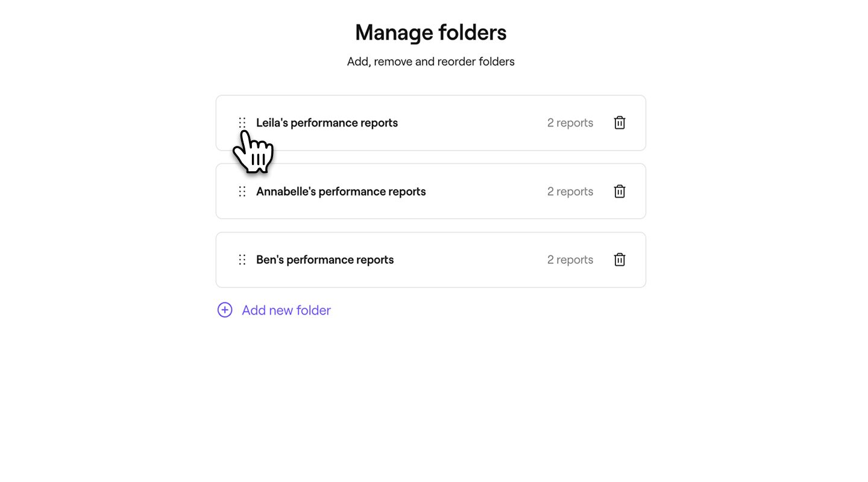Select the Annabelle's performance reports title
The image size is (868, 482).
click(x=341, y=192)
